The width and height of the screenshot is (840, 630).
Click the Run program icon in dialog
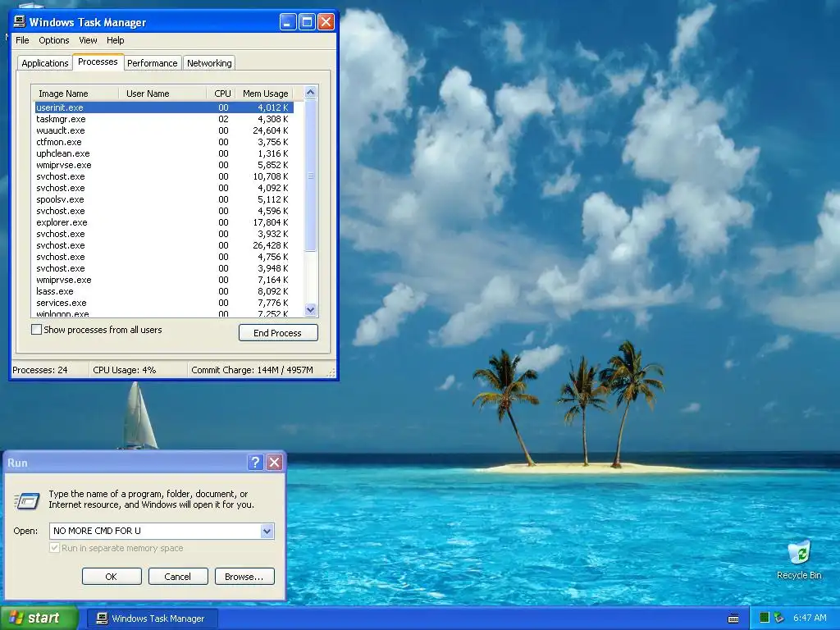point(27,500)
